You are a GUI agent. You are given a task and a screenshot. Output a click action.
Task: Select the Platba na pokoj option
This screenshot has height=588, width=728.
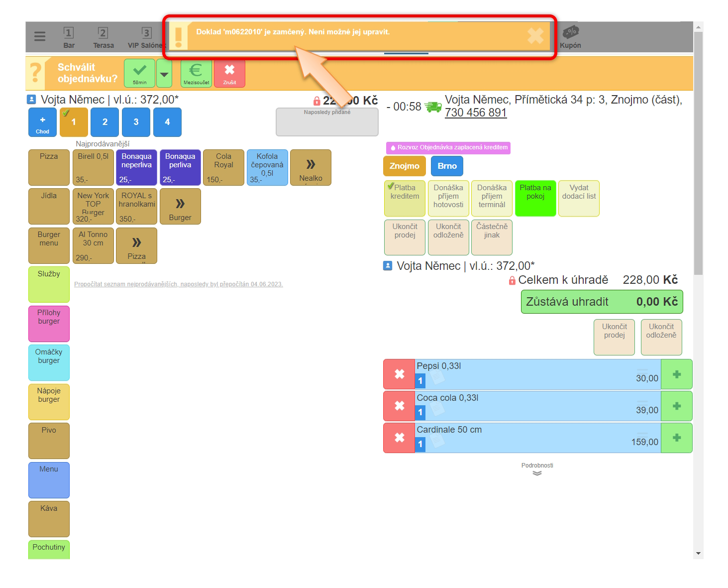(x=535, y=198)
